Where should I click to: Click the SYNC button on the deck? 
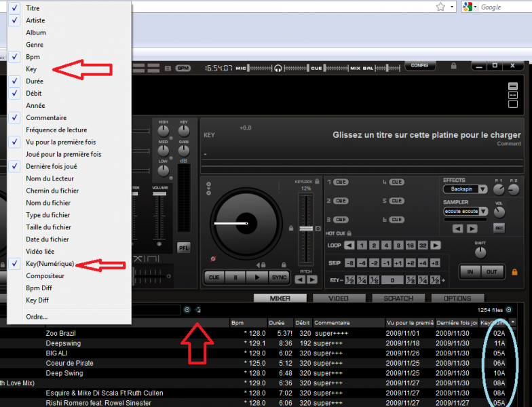(279, 277)
